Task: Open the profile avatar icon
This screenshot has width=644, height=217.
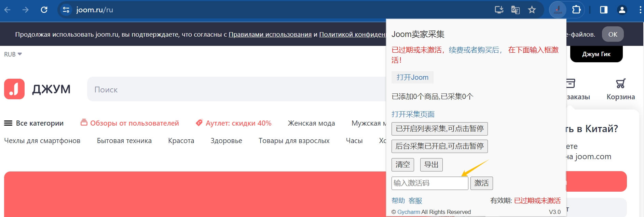Action: pos(622,10)
